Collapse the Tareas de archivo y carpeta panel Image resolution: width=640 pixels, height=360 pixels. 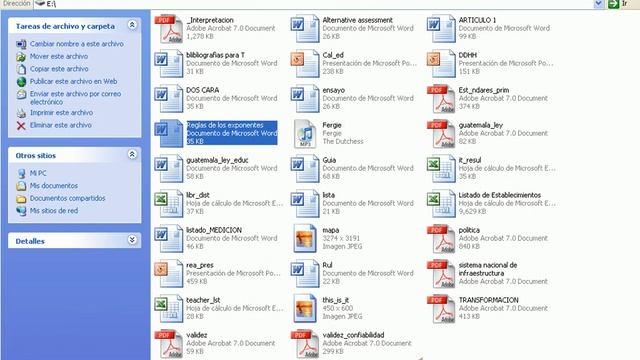coord(132,25)
